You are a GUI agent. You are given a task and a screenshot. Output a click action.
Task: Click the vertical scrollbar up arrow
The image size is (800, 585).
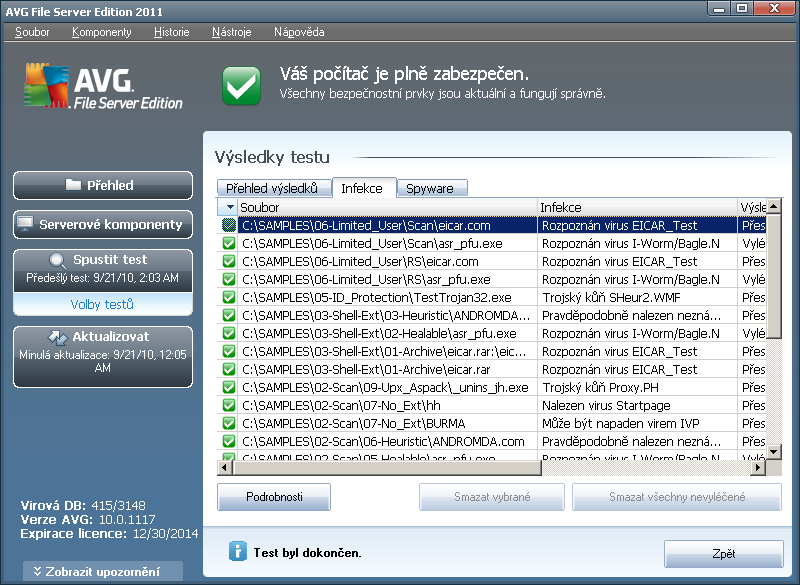point(774,207)
